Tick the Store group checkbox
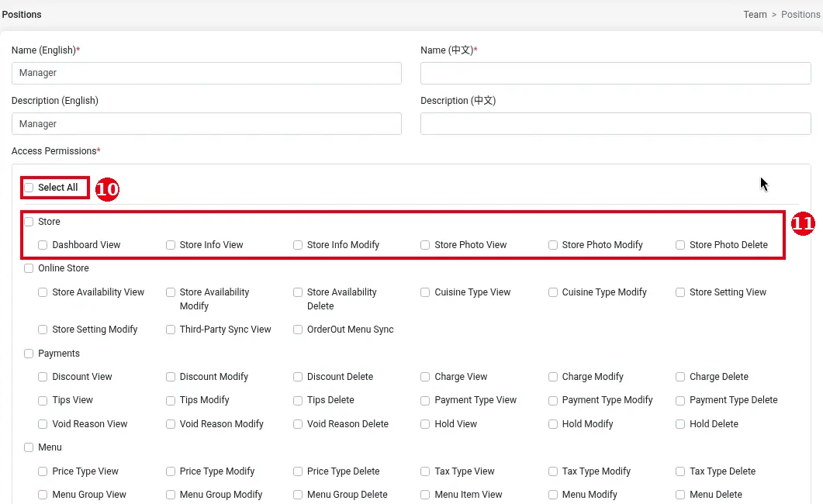823x504 pixels. coord(29,222)
